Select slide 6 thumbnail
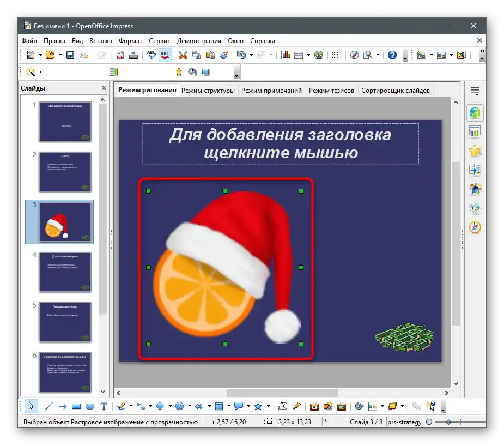This screenshot has height=445, width=504. (65, 372)
